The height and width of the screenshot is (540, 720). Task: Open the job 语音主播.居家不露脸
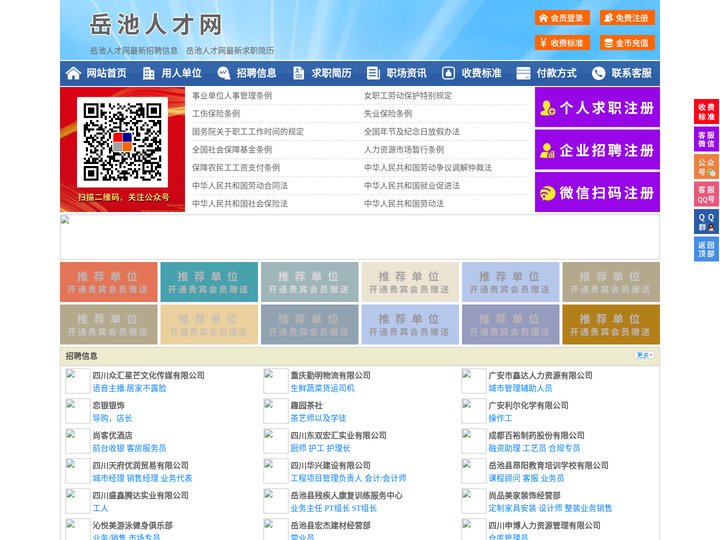pos(129,388)
